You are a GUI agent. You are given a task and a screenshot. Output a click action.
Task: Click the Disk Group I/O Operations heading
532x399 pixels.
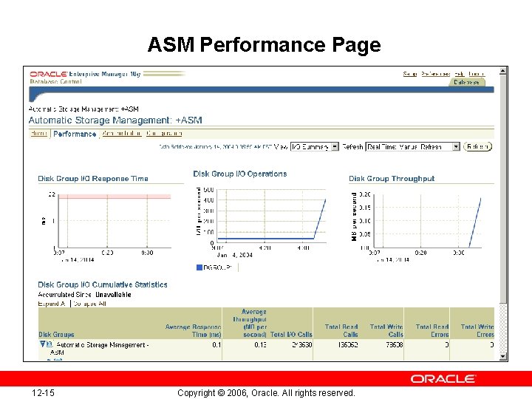tap(240, 174)
